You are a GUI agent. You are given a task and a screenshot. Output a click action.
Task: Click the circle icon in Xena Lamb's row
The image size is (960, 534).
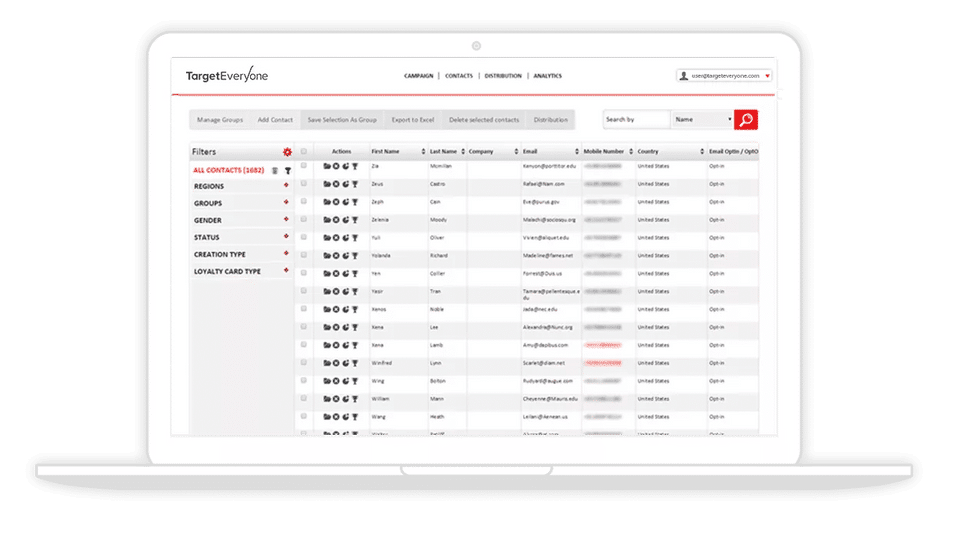tap(336, 345)
